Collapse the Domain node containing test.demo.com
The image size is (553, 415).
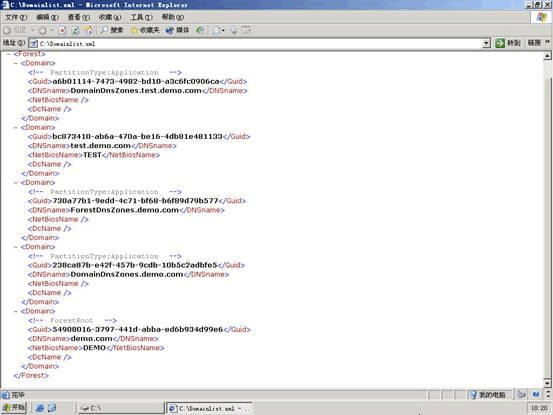16,127
